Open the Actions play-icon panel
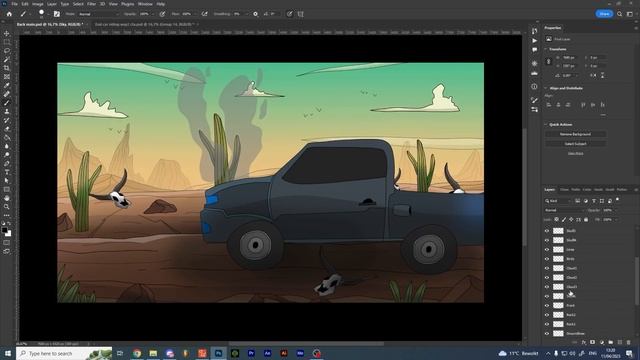This screenshot has width=640, height=360. click(x=534, y=40)
